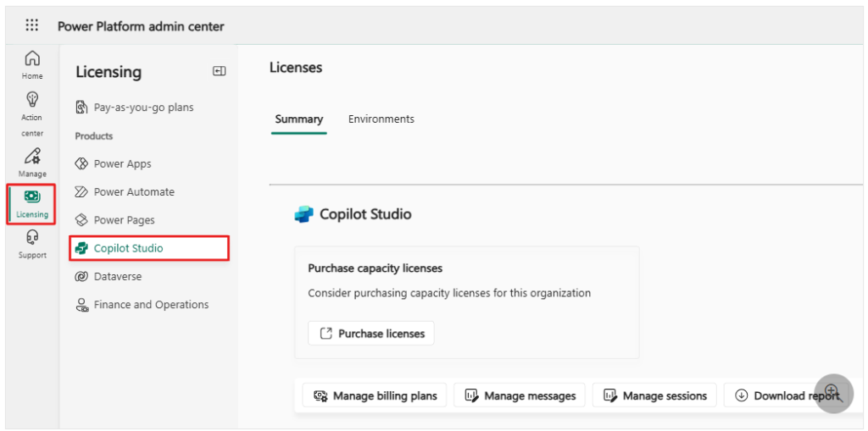Switch to the Summary tab

(298, 119)
